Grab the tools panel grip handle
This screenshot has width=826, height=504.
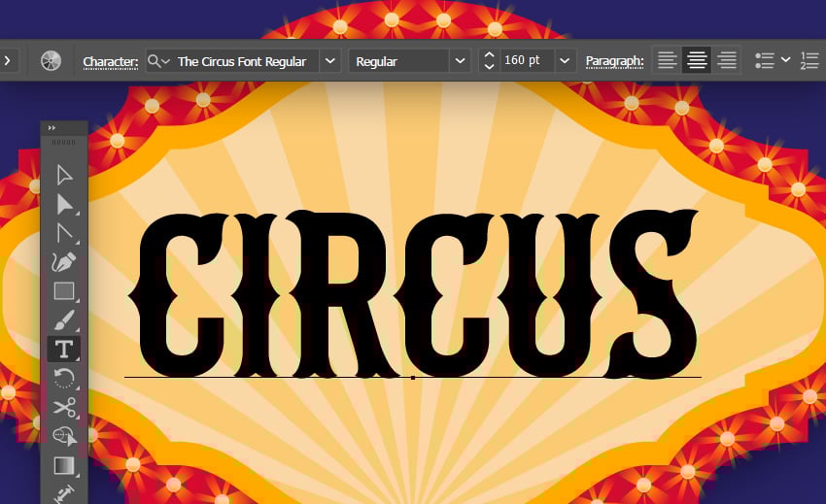[x=64, y=142]
